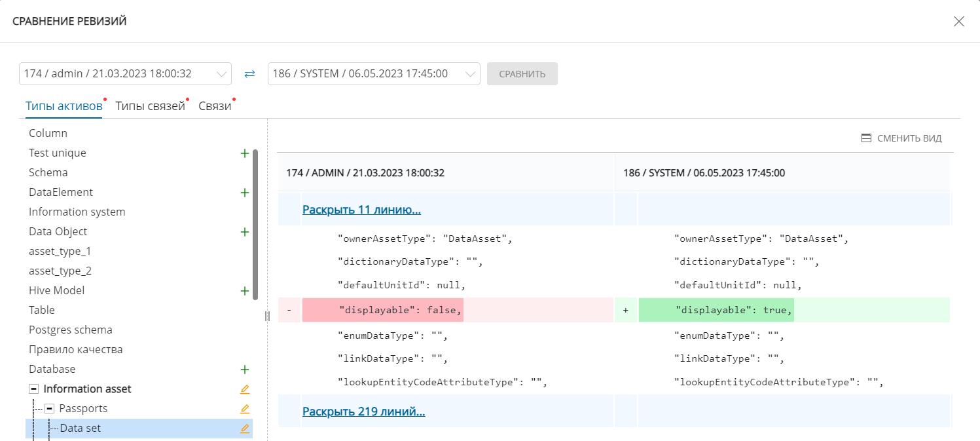Click the green plus icon beside Test unique
This screenshot has width=980, height=441.
click(245, 153)
